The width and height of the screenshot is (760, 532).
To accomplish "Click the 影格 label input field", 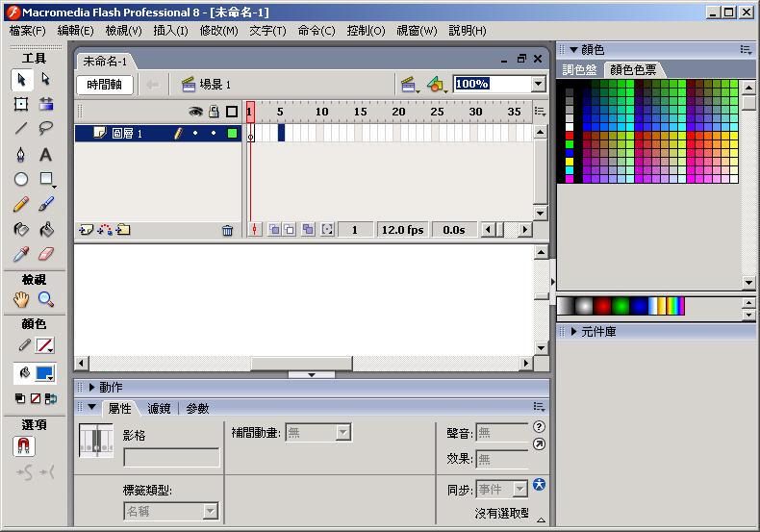I will pos(171,458).
